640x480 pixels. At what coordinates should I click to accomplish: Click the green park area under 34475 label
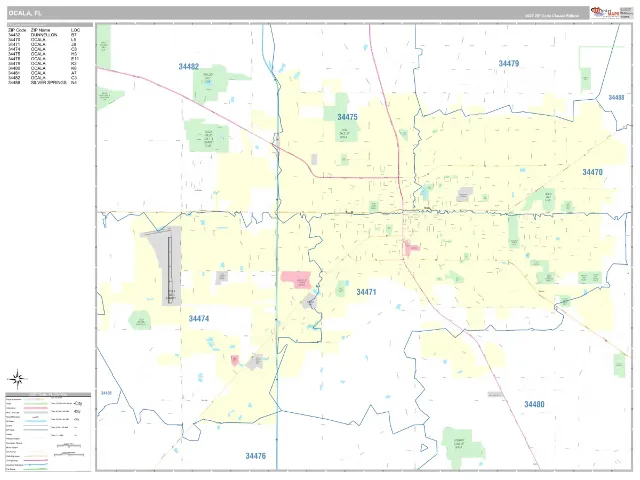tap(344, 132)
